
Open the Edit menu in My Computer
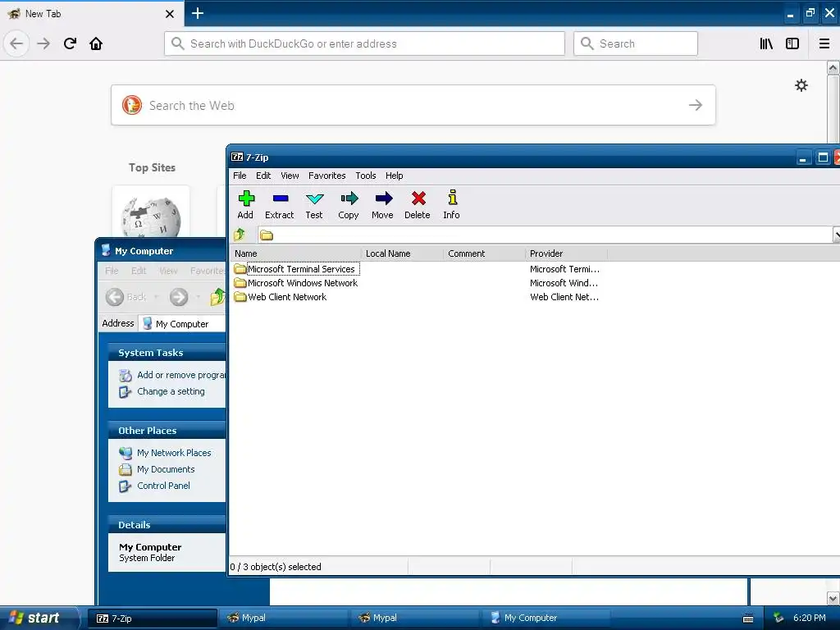(139, 271)
